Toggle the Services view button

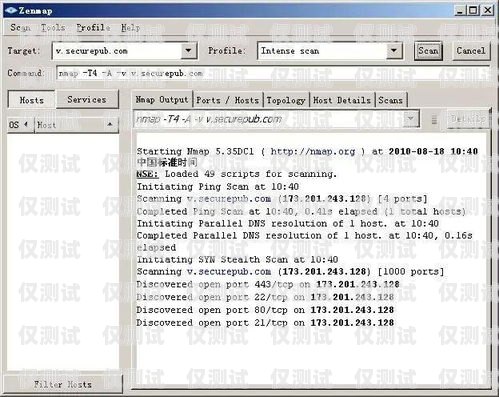pos(87,99)
